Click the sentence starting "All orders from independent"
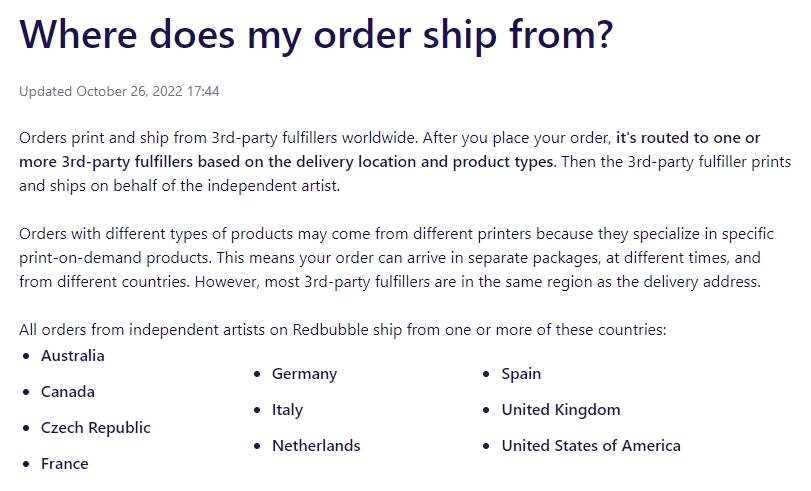The image size is (811, 491). click(342, 329)
